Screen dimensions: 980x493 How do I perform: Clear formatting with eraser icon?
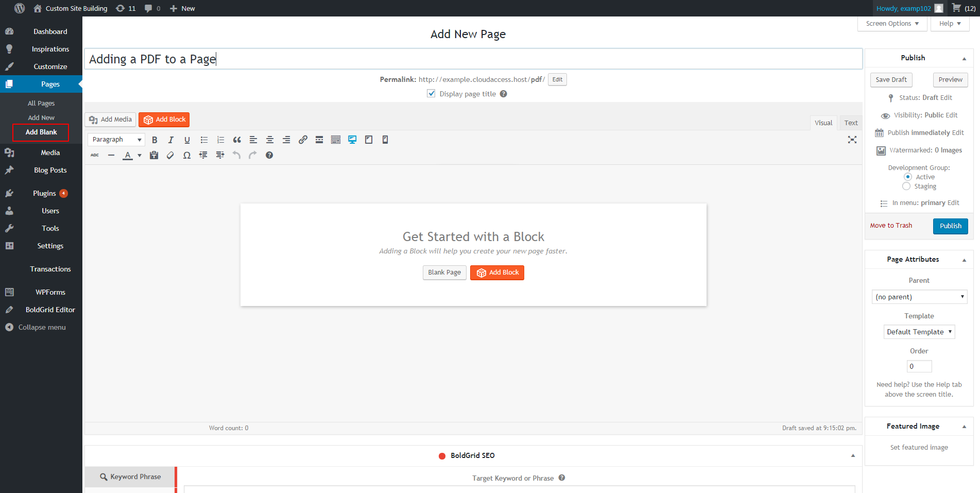coord(170,155)
